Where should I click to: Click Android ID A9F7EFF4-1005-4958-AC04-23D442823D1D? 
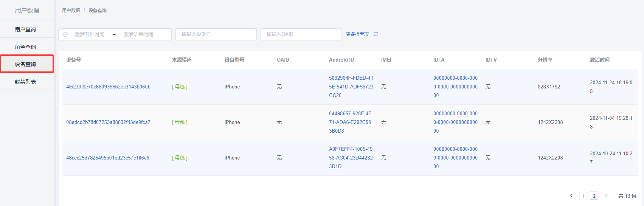(351, 158)
